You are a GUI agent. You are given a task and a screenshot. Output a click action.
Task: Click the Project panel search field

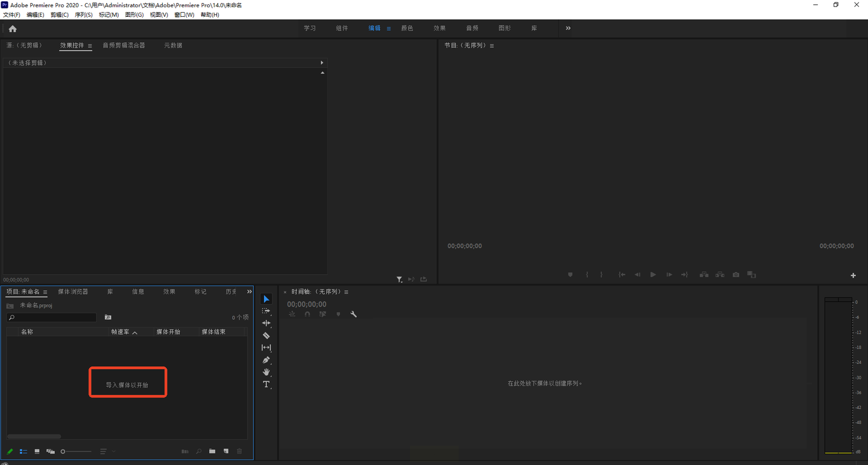pyautogui.click(x=52, y=317)
